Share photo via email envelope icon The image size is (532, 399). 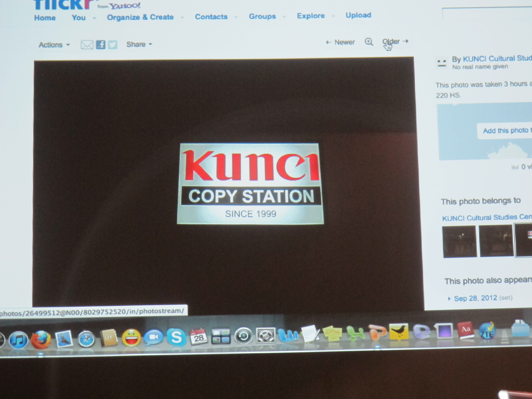click(x=87, y=45)
